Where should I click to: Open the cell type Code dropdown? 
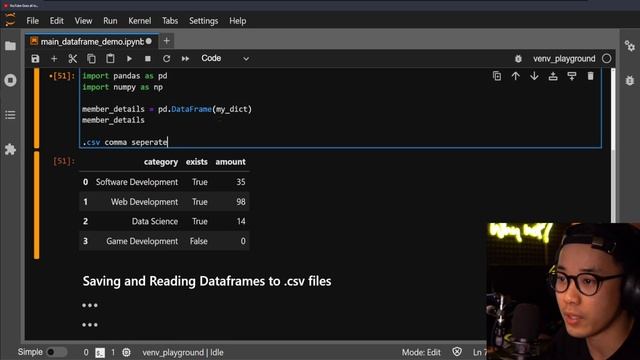[x=225, y=58]
